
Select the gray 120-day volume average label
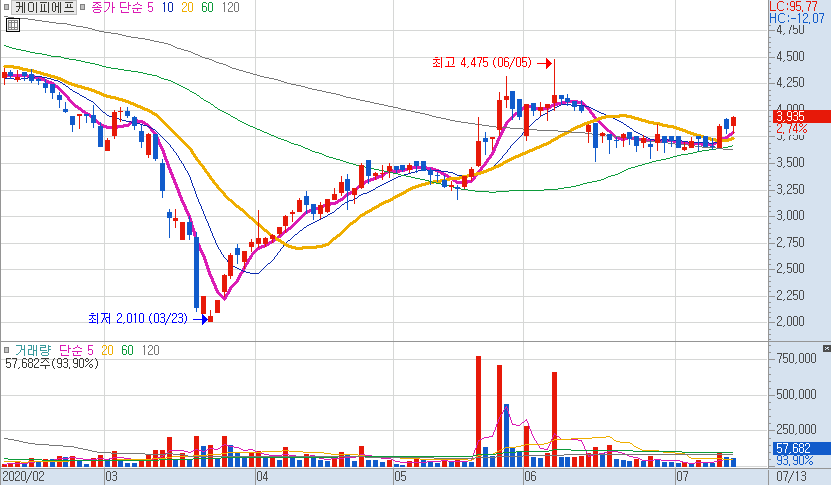coord(151,350)
